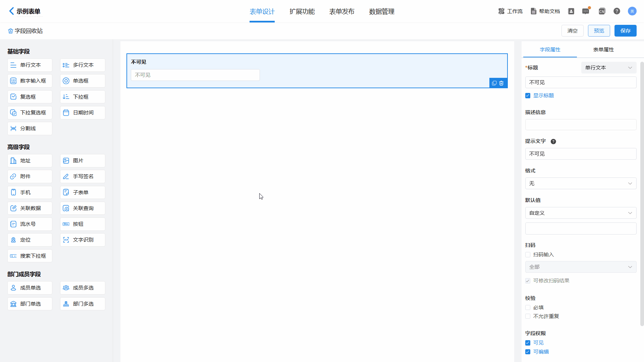
Task: Add a 部门多选 field
Action: (83, 304)
